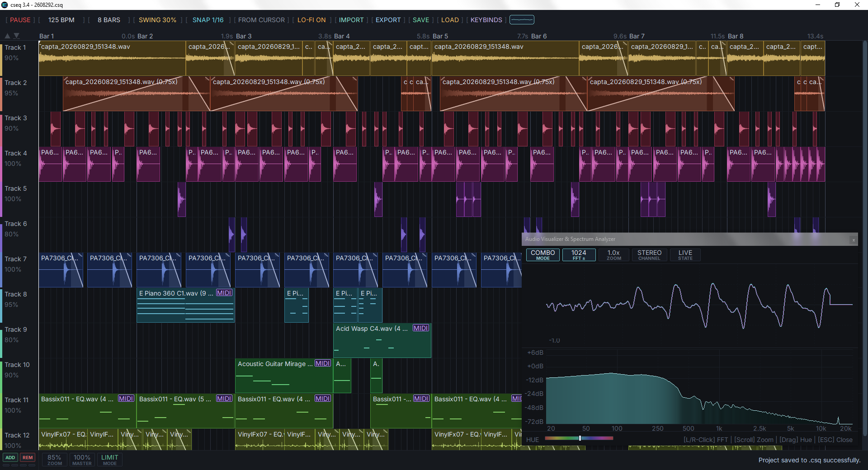Click the MIDI badge on the Bar 1 Bassix011 clip
Viewport: 868px width, 470px height.
click(x=126, y=399)
